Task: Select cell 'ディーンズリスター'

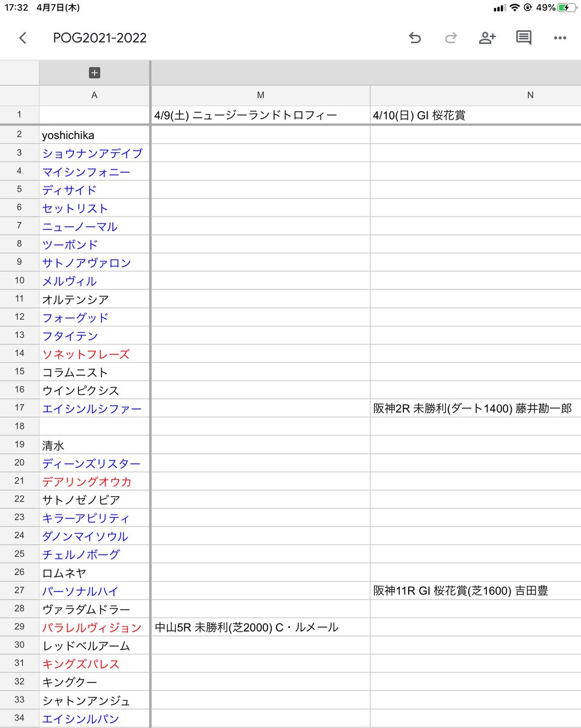Action: (94, 463)
